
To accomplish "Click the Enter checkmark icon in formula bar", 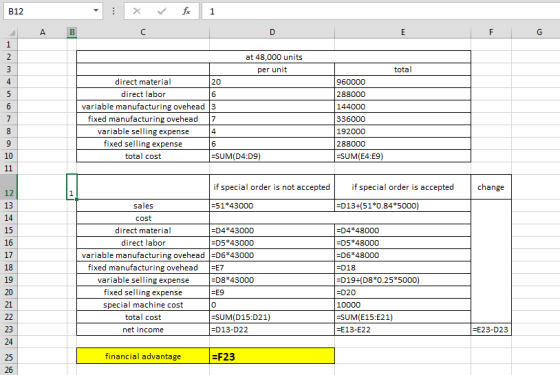I will [x=161, y=11].
